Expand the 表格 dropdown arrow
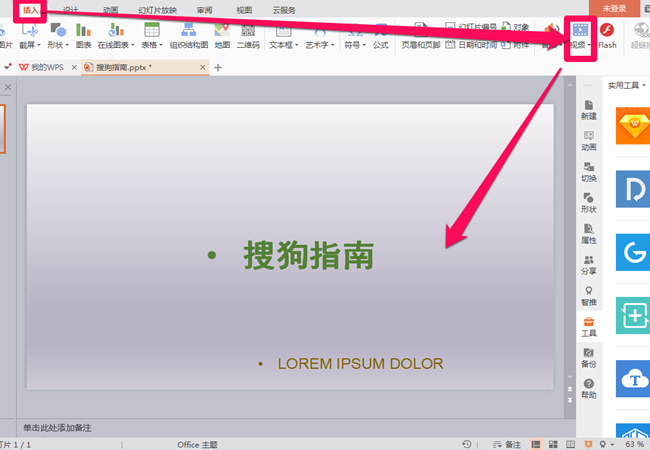The width and height of the screenshot is (650, 450). [x=161, y=45]
